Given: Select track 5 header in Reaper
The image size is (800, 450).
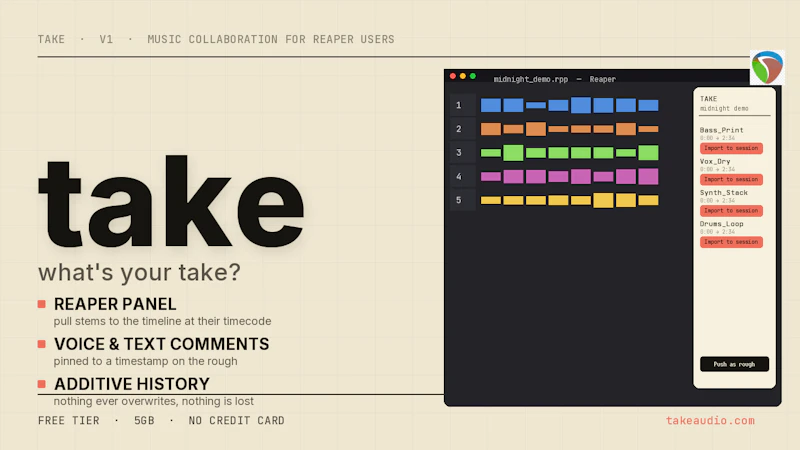Looking at the screenshot, I should (x=462, y=200).
